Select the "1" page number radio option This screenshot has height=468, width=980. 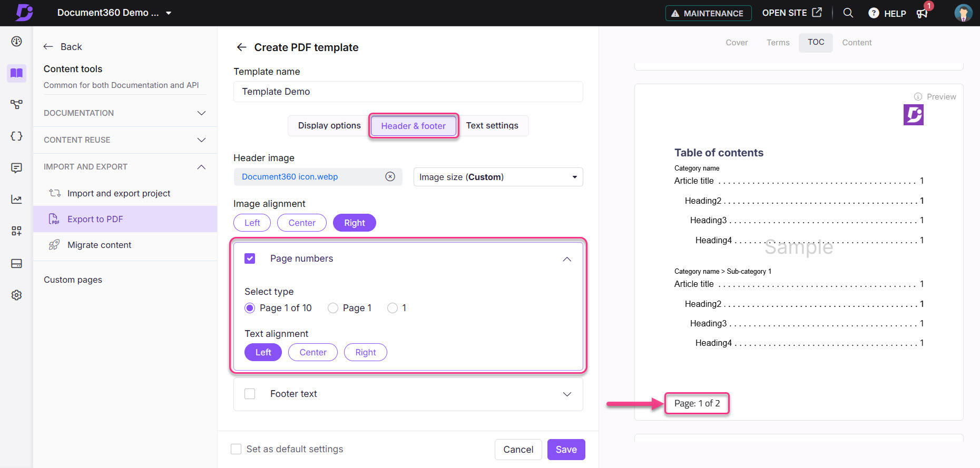[x=393, y=308]
